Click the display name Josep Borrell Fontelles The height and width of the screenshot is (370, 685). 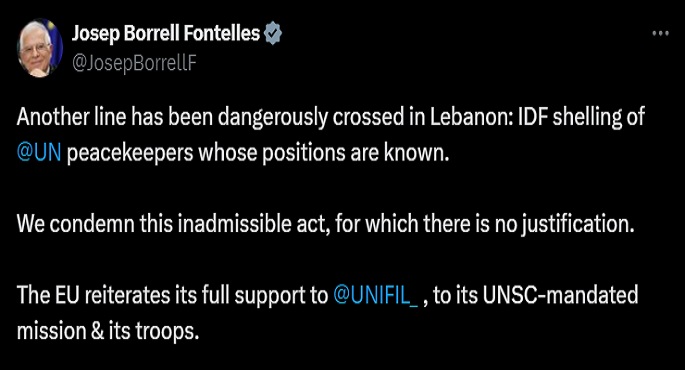[x=166, y=34]
